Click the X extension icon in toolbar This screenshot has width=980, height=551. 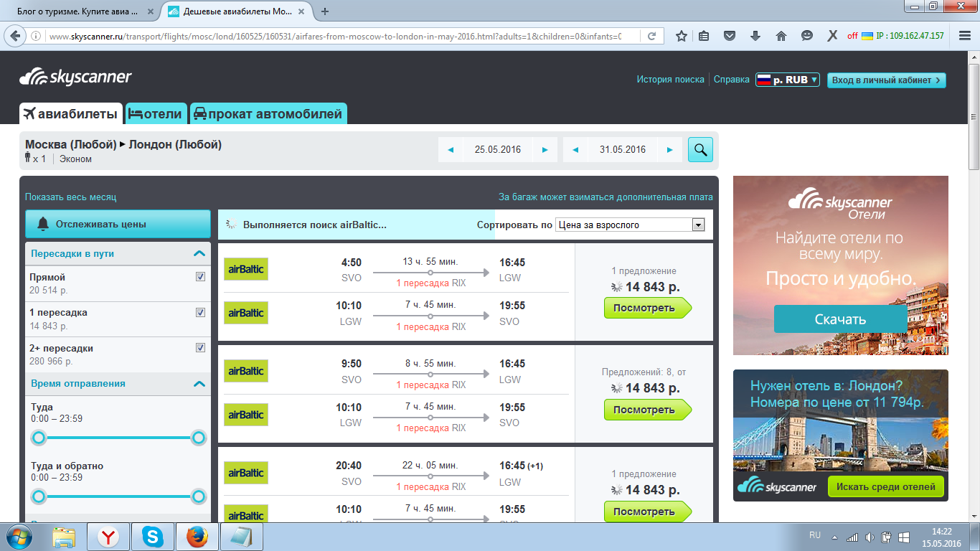point(832,36)
